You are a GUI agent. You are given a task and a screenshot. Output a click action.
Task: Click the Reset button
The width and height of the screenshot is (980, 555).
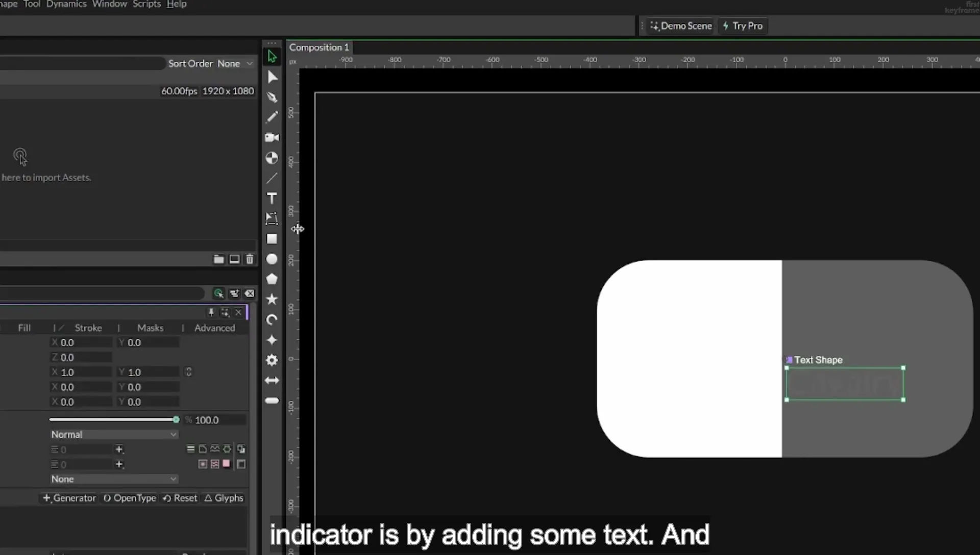[180, 498]
